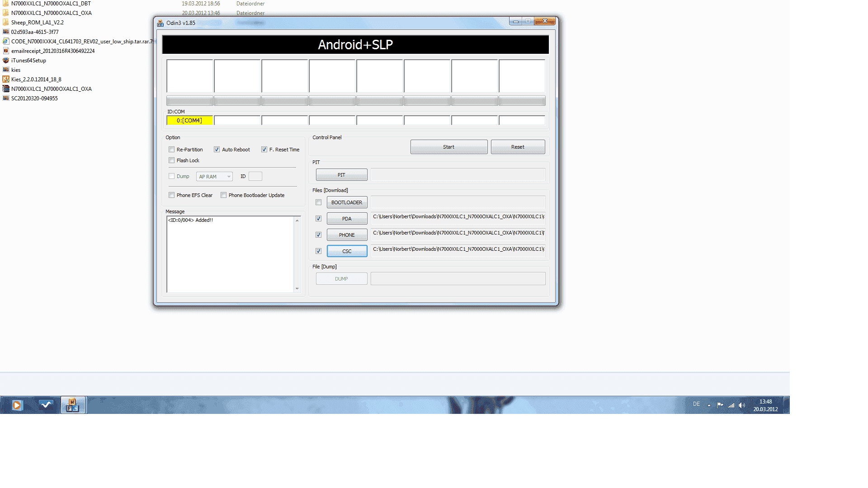Uncheck the PHONE file checkbox

319,235
